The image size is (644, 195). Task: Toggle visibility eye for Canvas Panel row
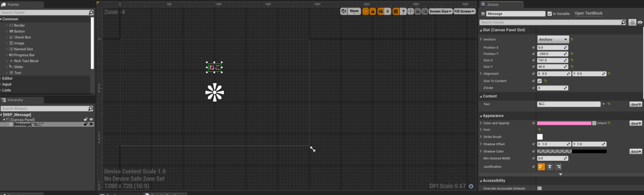91,119
